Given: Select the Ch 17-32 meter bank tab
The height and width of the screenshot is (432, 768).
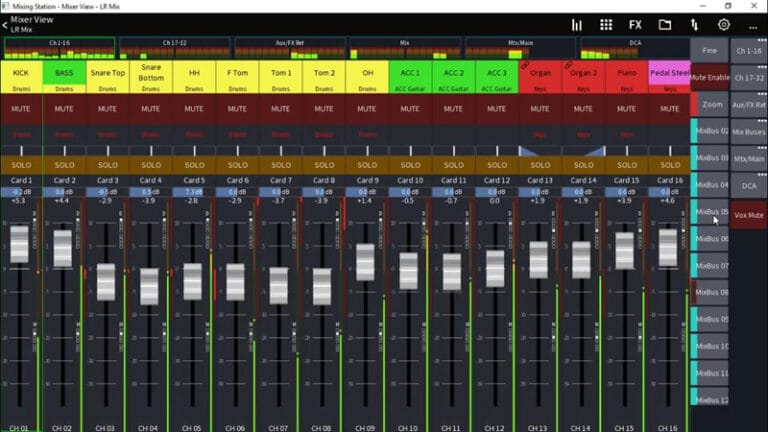Looking at the screenshot, I should [x=174, y=48].
